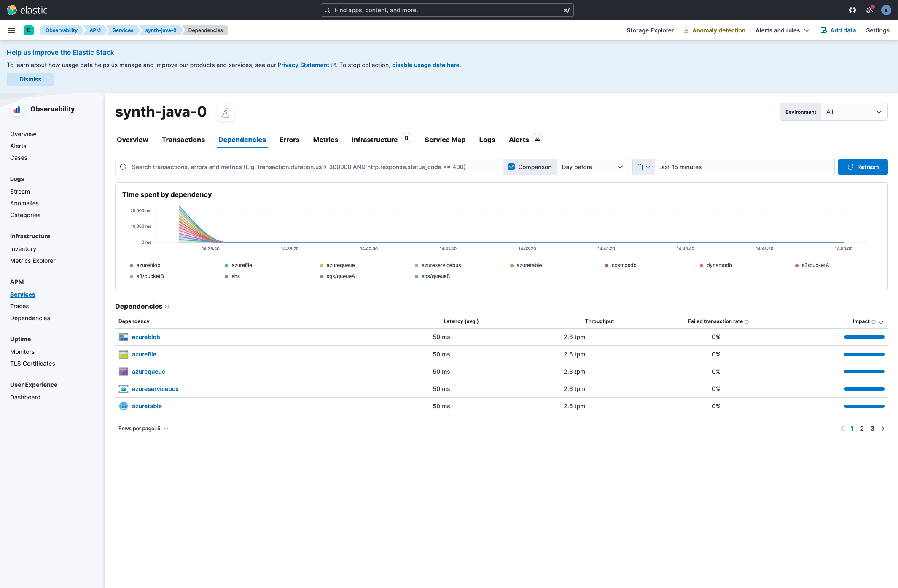Open the Service Map tab
898x588 pixels.
445,140
